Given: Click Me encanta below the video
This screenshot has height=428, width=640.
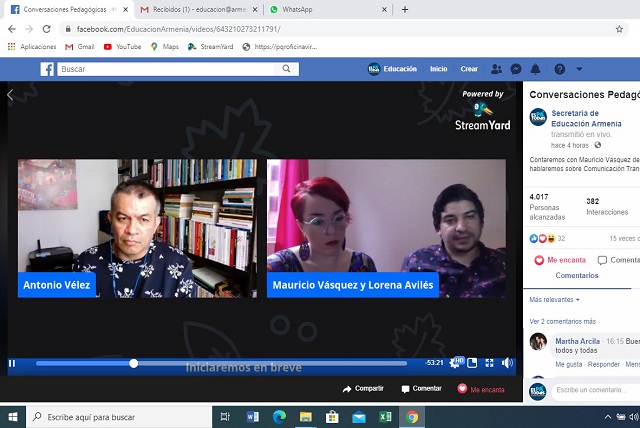Looking at the screenshot, I should [481, 389].
